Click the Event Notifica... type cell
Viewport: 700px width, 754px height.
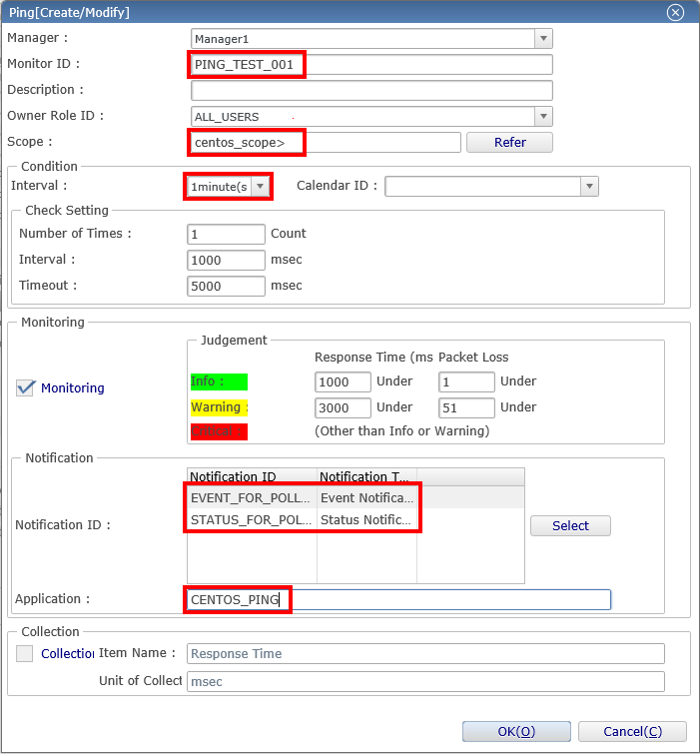(366, 497)
